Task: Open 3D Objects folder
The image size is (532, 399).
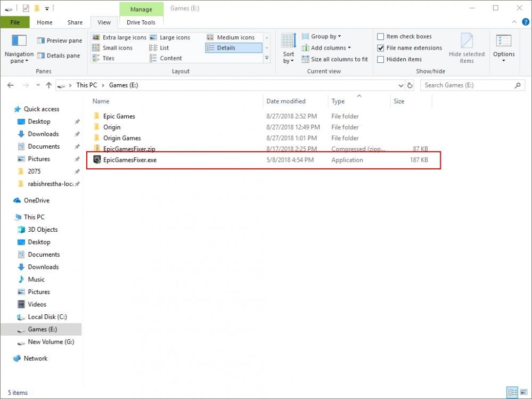Action: point(43,230)
